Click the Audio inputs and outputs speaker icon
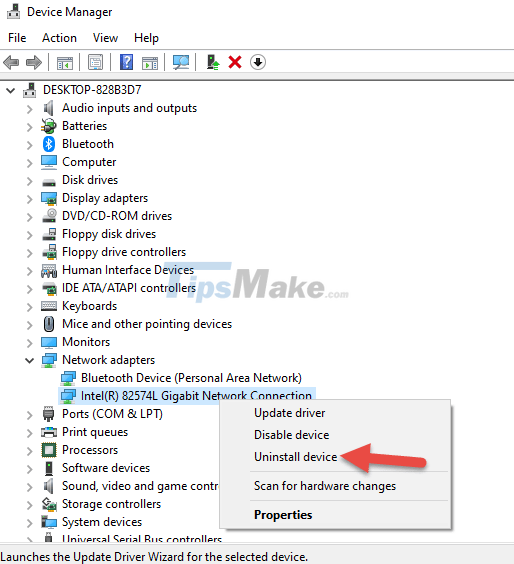 [x=49, y=108]
